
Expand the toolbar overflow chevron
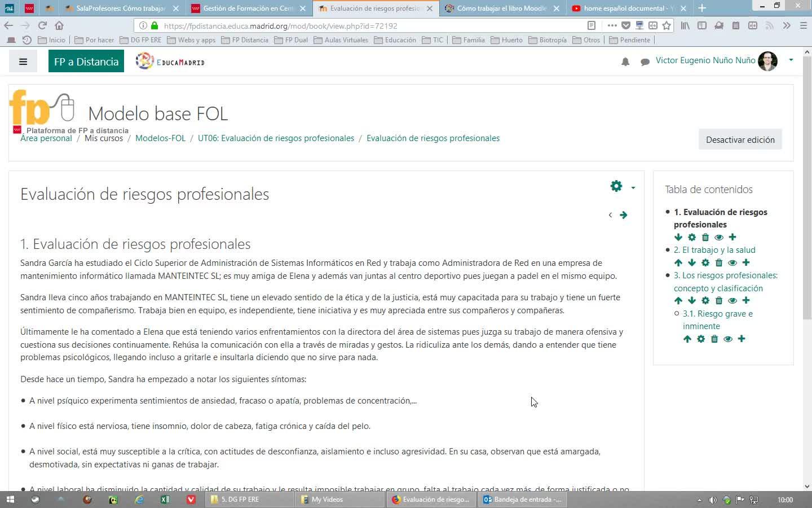[787, 25]
